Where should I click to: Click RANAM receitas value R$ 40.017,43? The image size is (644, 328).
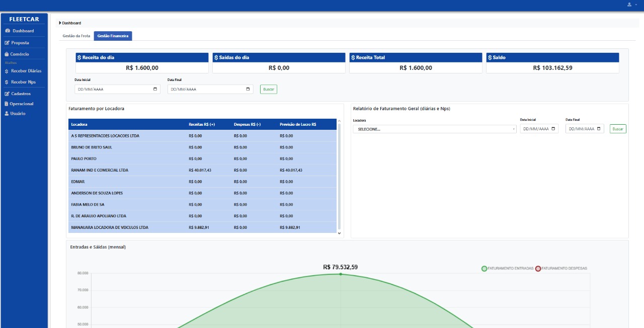200,170
